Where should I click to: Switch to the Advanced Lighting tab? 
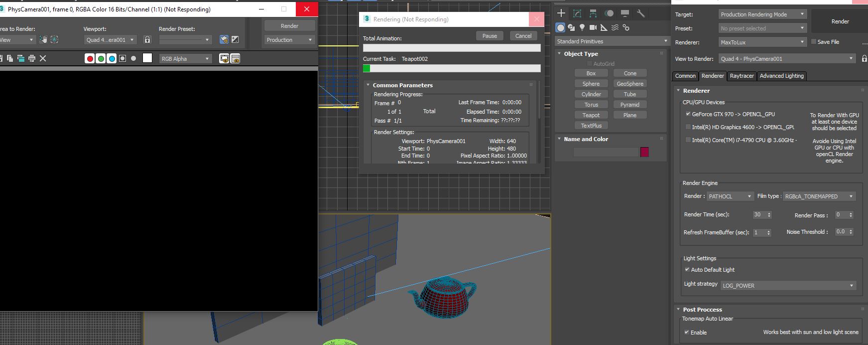coord(781,76)
